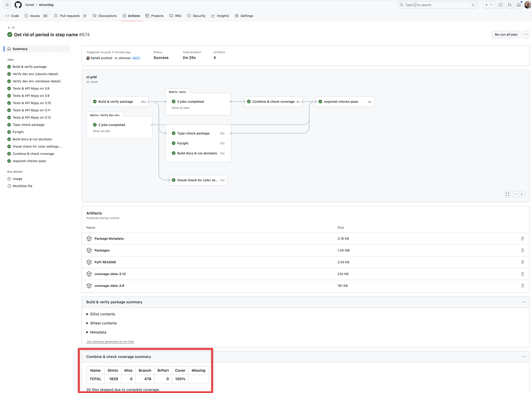Open the create new plus dropdown
Viewport: 532px width, 393px height.
tap(489, 5)
